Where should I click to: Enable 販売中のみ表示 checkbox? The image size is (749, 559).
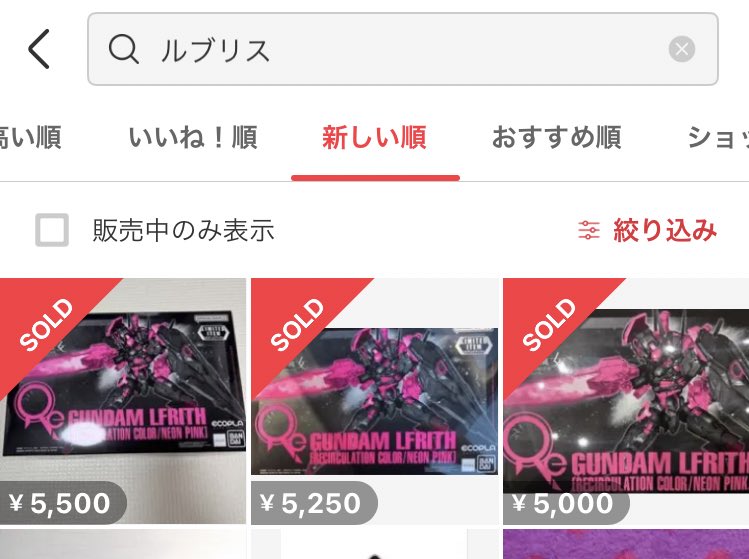pyautogui.click(x=52, y=230)
